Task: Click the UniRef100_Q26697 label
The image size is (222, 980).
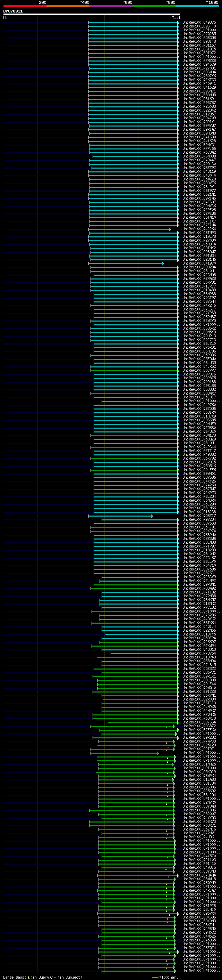Action: pos(199,642)
